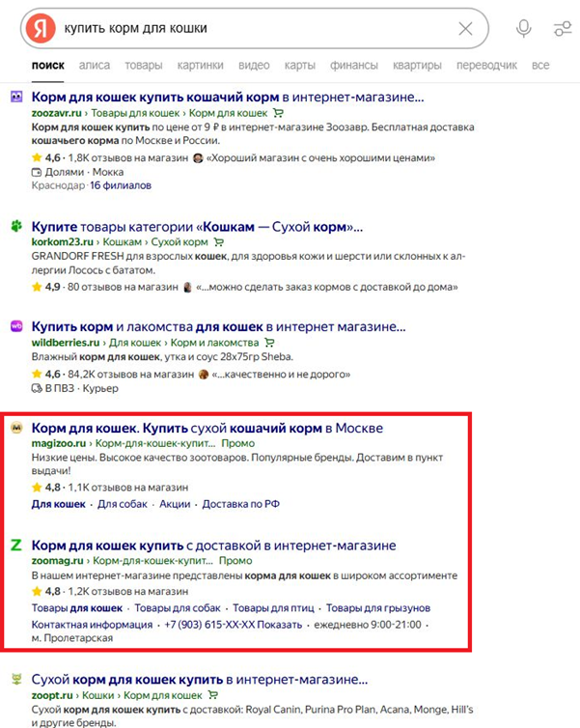Click the korkom23 paw favicon
580x728 pixels.
[x=16, y=226]
